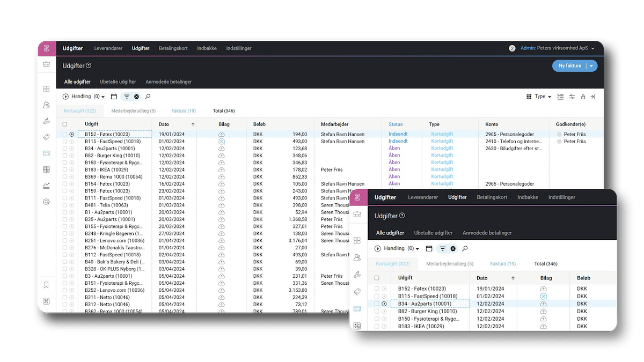Check the box for B481 - Telia row
Viewport: 644px width, 362px height.
(65, 205)
